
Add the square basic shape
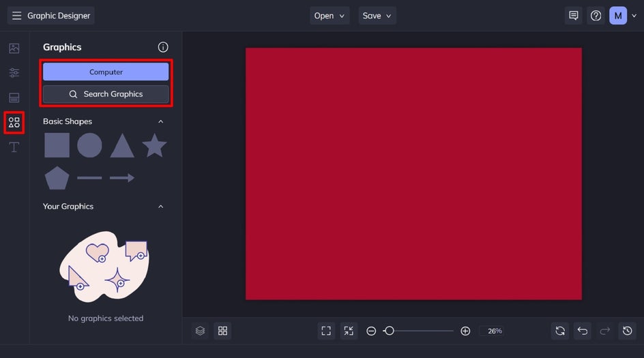(57, 145)
